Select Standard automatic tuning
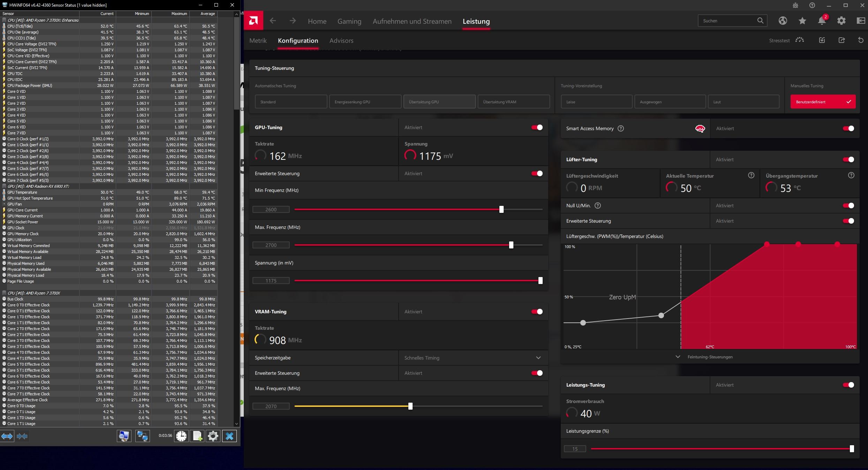 pos(291,102)
